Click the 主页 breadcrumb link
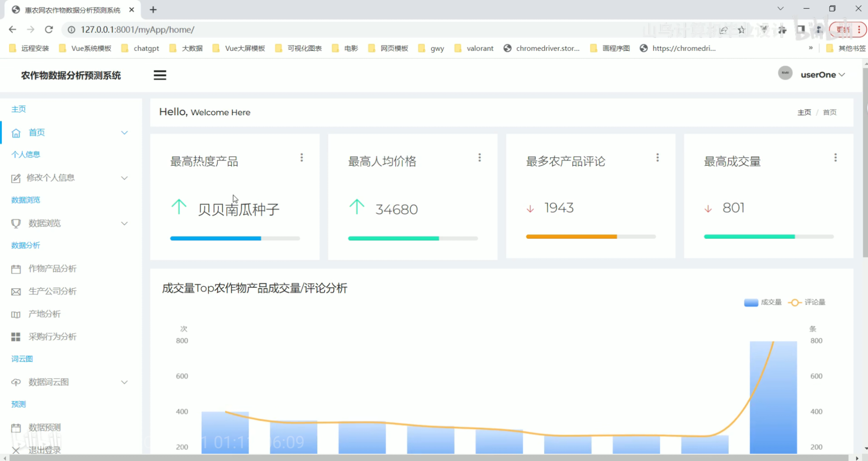 (804, 112)
